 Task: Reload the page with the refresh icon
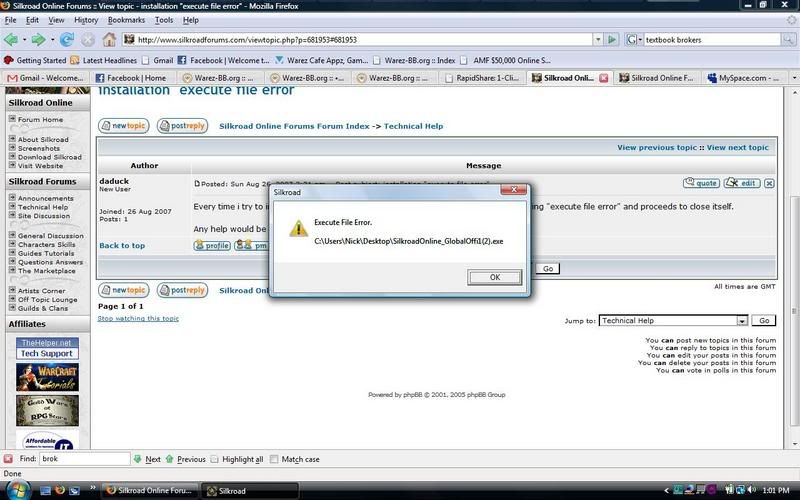point(67,40)
